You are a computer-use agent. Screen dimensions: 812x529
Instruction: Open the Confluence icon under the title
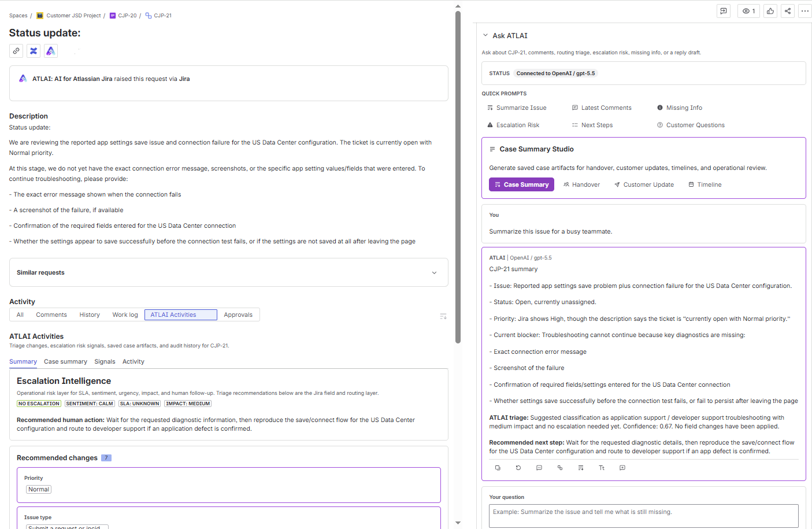[34, 51]
